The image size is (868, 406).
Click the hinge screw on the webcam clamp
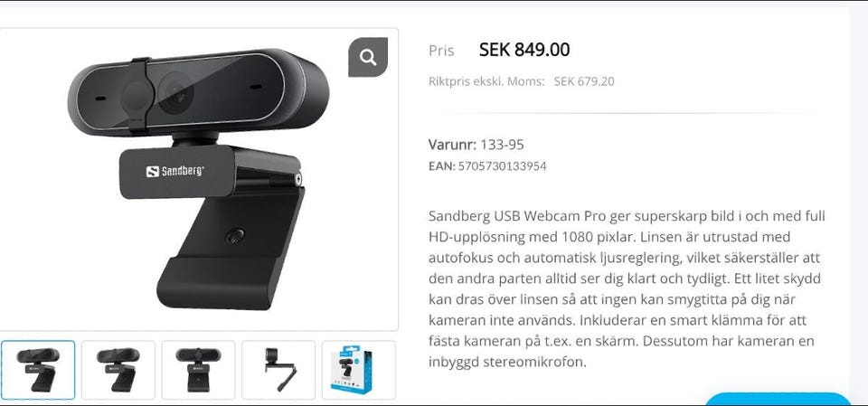click(297, 179)
